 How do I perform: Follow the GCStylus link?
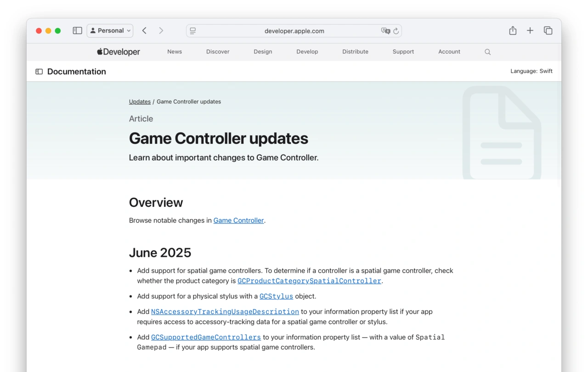click(276, 297)
